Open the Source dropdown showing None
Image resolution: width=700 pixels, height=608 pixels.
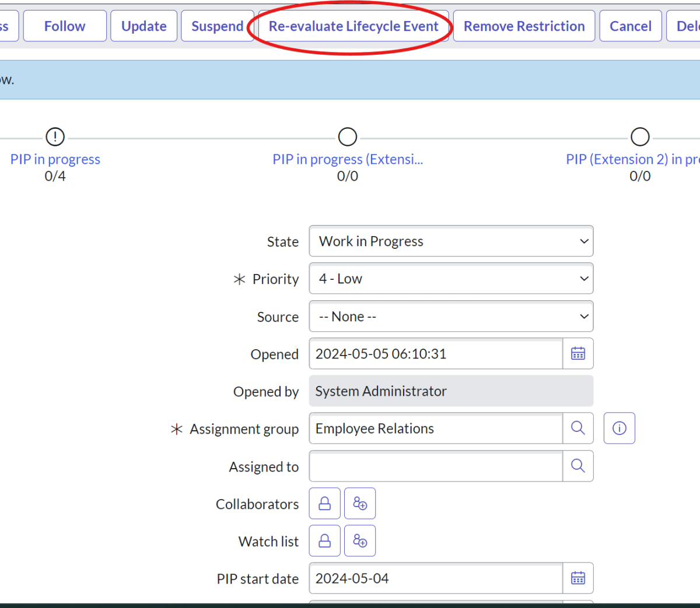451,317
